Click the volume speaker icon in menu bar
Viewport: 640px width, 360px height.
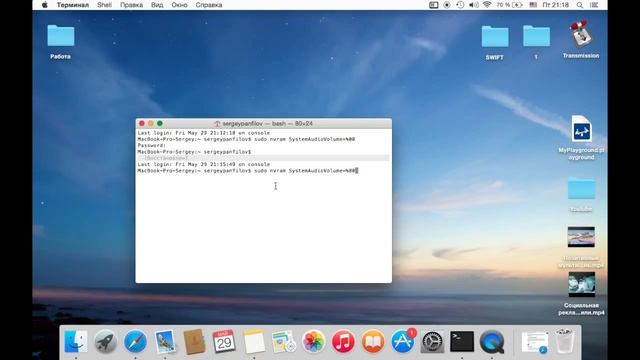(473, 5)
